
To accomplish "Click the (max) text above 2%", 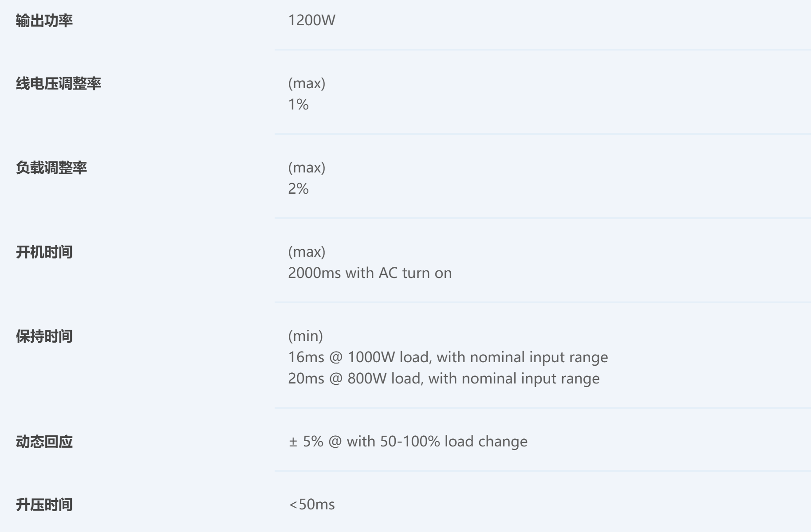I will pos(307,168).
